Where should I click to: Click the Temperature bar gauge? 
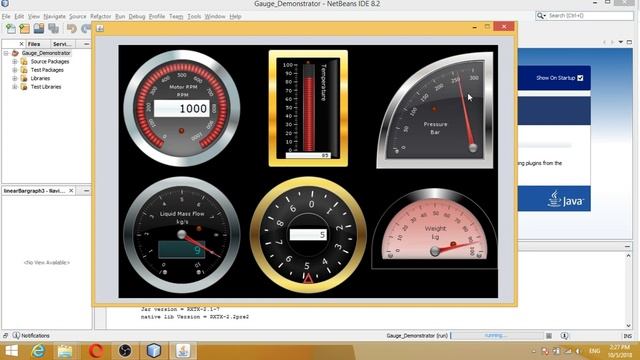click(308, 108)
